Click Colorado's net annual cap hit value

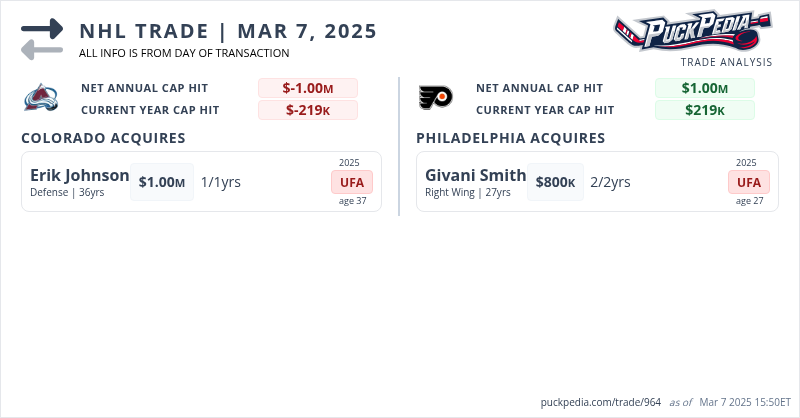click(x=308, y=88)
